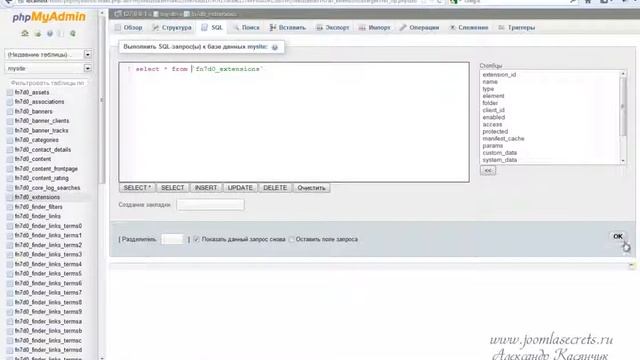The width and height of the screenshot is (640, 360).
Task: Open the blue phpMyAdmin documentation icon
Action: pyautogui.click(x=50, y=33)
